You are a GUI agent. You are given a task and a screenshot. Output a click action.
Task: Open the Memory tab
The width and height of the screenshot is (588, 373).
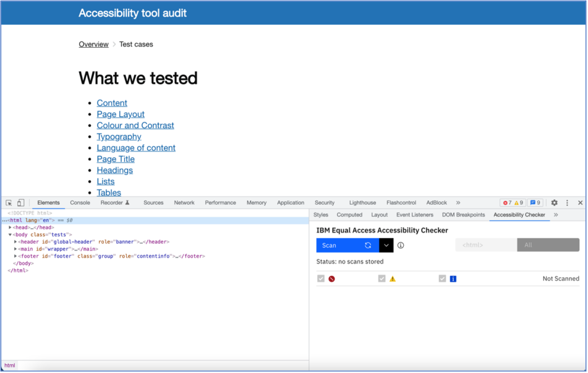tap(257, 203)
